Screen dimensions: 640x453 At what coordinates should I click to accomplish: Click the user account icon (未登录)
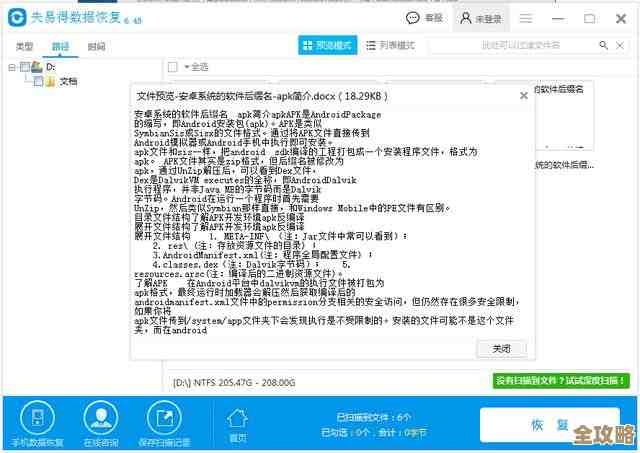(x=466, y=18)
